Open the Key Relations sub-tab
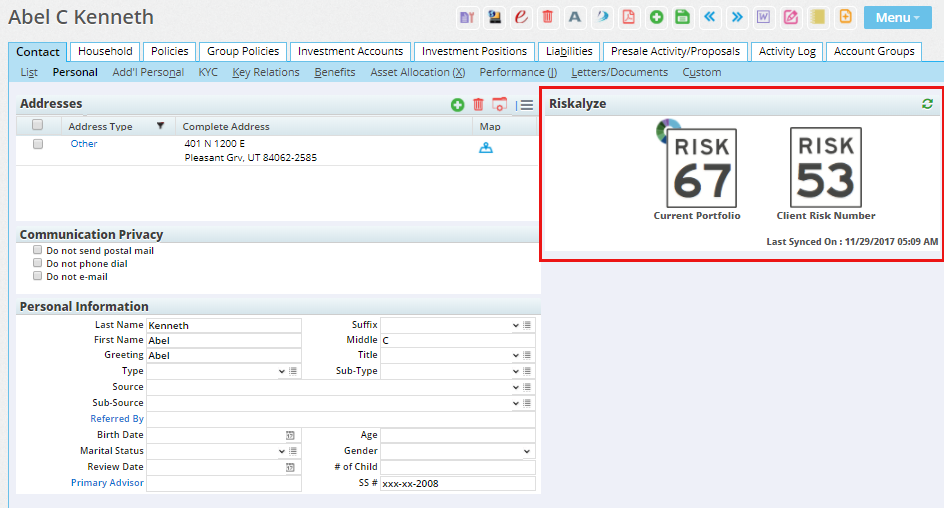This screenshot has height=508, width=944. [266, 72]
